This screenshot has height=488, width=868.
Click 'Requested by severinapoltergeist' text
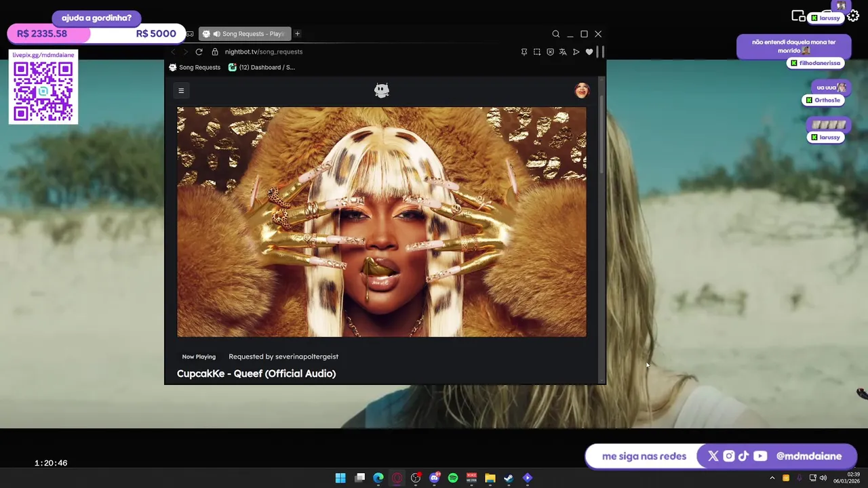[283, 357]
